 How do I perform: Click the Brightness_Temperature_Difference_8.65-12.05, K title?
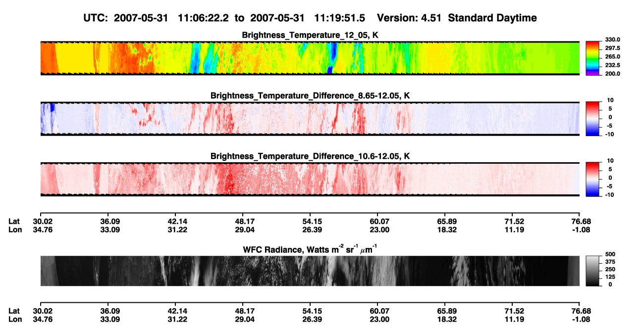point(310,95)
